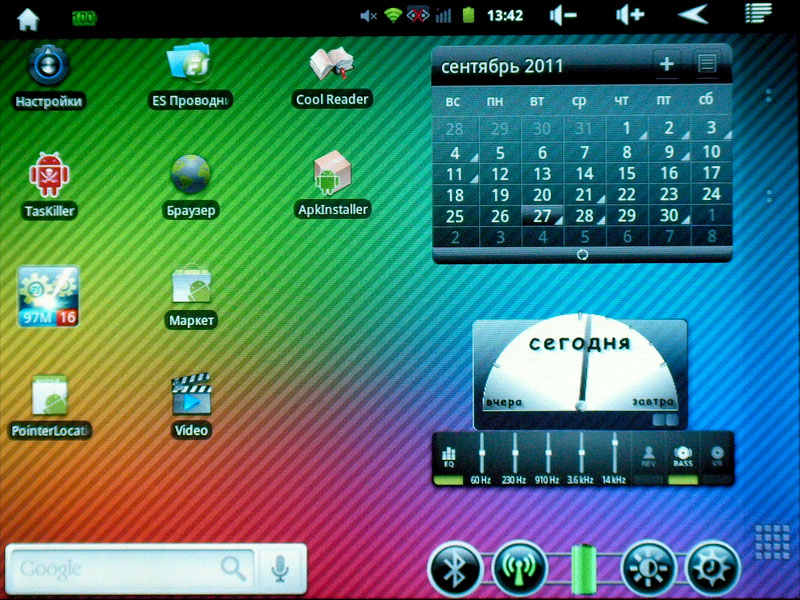Image resolution: width=800 pixels, height=600 pixels.
Task: Tap the Google search field
Action: click(120, 569)
